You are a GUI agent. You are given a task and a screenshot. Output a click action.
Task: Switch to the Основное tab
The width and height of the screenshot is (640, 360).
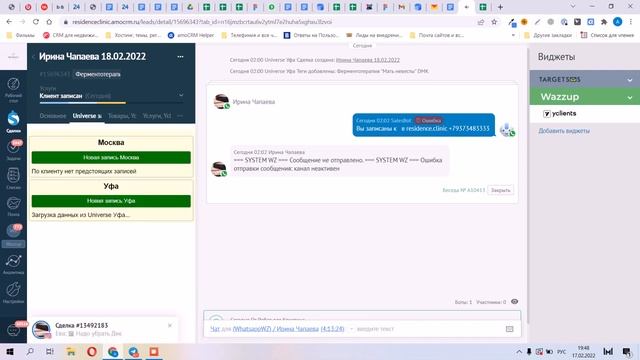[x=53, y=116]
